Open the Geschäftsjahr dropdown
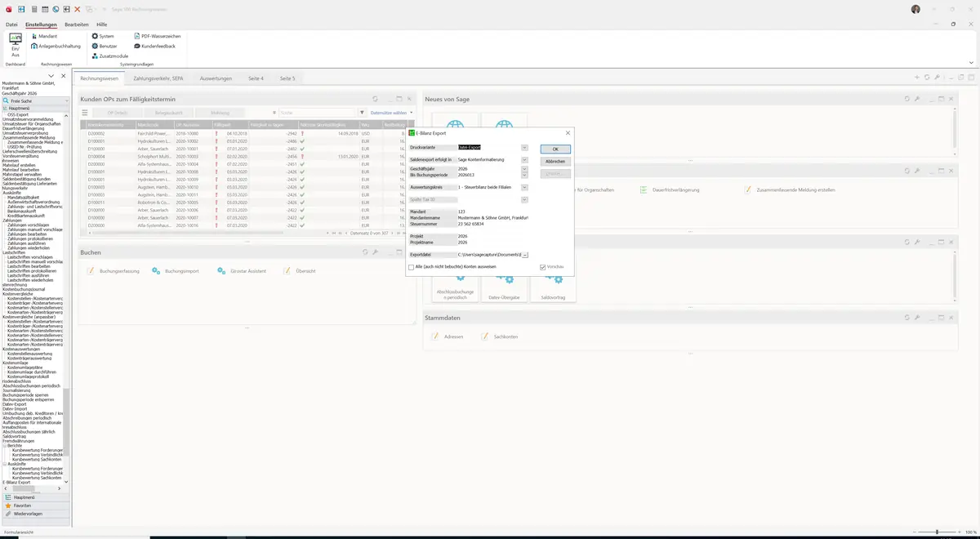The width and height of the screenshot is (980, 539). tap(524, 169)
